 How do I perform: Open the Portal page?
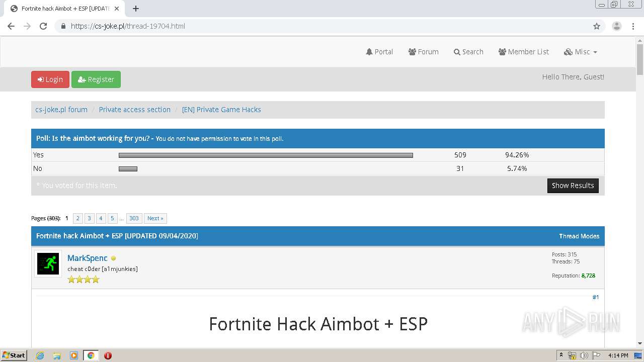379,52
